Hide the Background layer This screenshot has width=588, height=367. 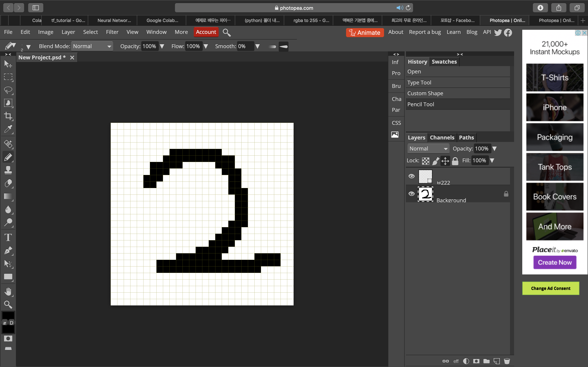(411, 194)
